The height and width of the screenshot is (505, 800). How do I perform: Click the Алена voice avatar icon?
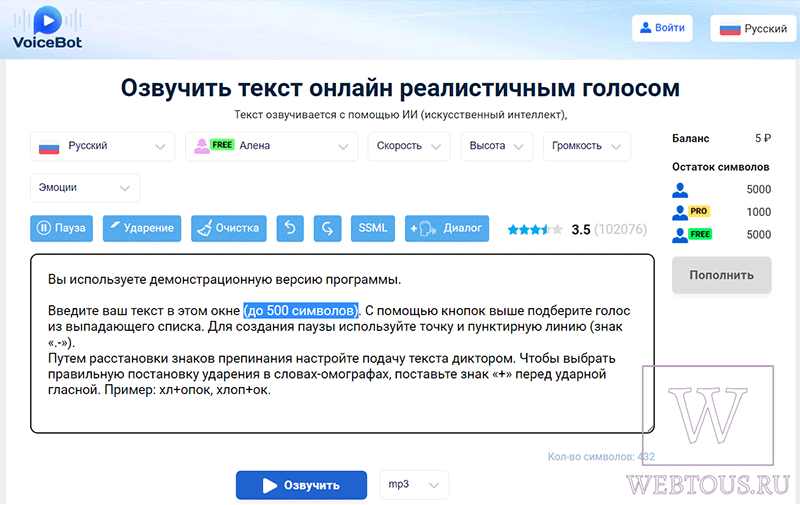tap(202, 146)
